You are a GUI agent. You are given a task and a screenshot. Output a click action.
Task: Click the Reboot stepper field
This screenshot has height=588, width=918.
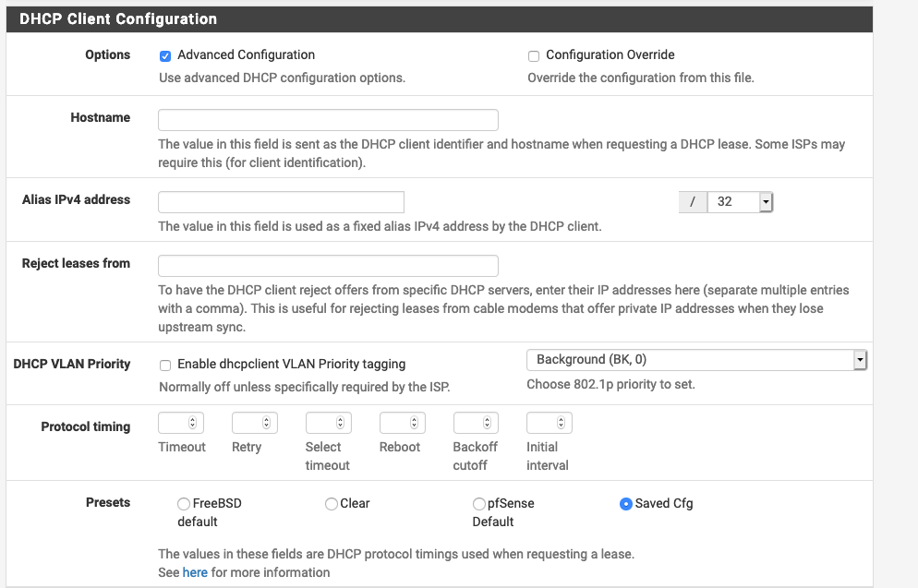click(x=403, y=423)
